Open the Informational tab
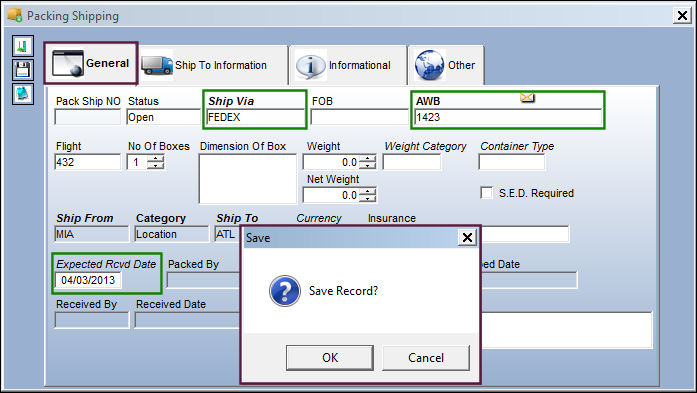 point(348,65)
